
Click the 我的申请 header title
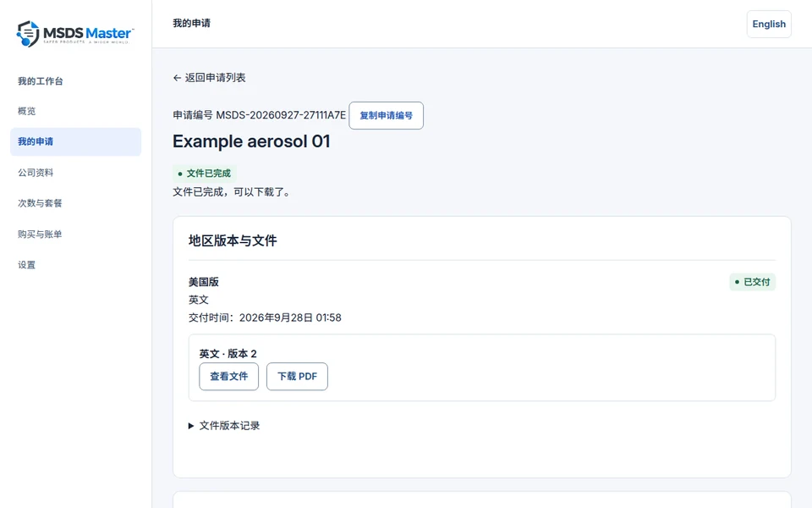tap(192, 24)
